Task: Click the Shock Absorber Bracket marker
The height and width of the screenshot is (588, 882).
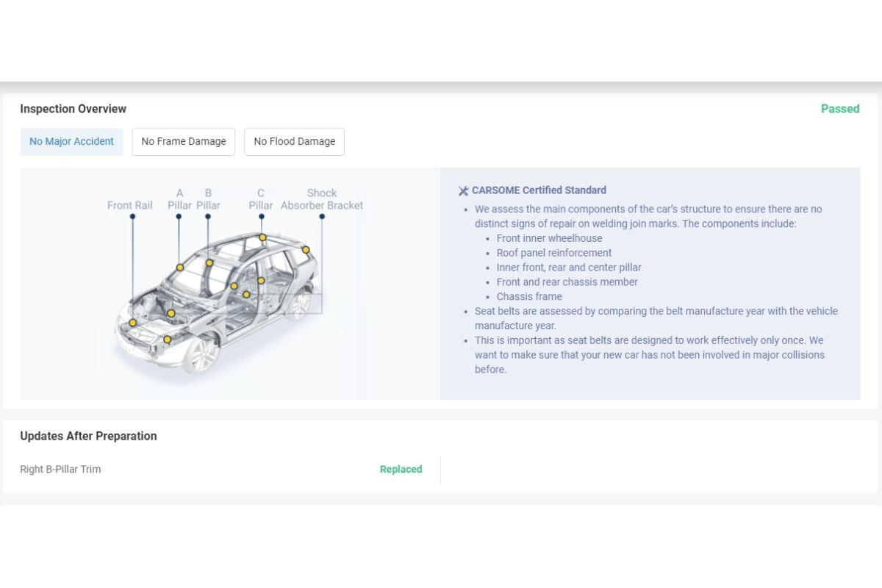Action: [x=306, y=250]
